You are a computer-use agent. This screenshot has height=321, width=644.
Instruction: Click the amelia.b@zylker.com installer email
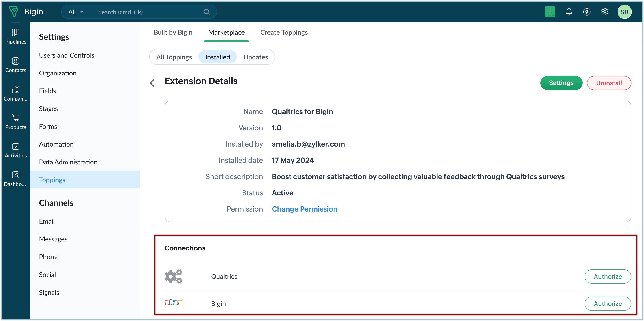[308, 144]
